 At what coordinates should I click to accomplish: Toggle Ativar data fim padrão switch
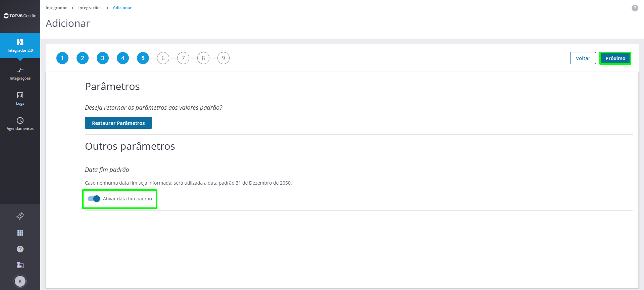tap(94, 199)
